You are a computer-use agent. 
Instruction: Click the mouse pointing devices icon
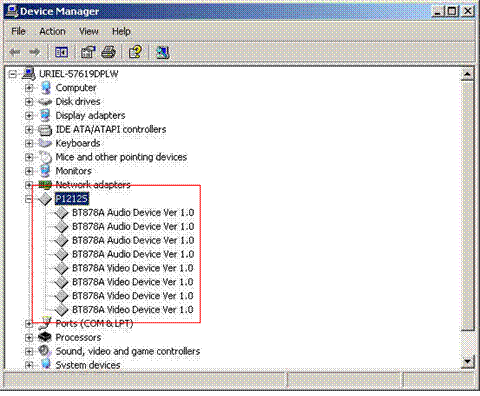click(45, 157)
